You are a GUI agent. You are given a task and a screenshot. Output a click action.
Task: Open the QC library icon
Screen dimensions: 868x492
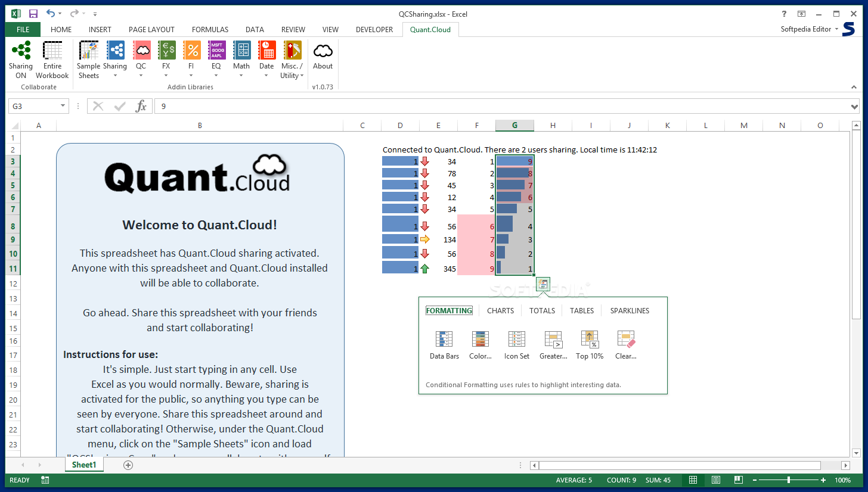click(141, 51)
